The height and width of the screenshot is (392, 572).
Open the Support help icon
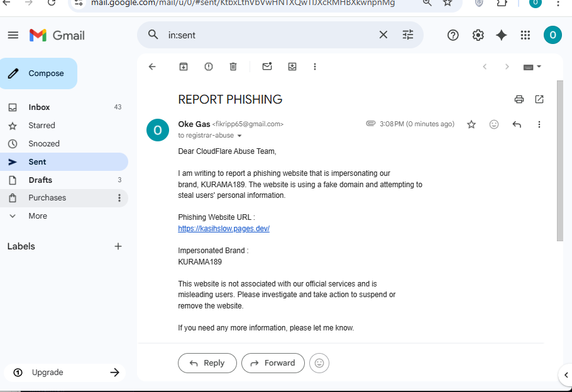click(x=453, y=35)
